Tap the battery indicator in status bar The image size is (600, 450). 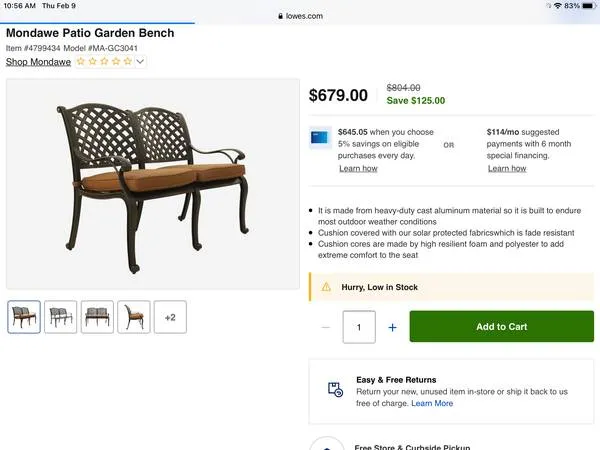pos(585,6)
